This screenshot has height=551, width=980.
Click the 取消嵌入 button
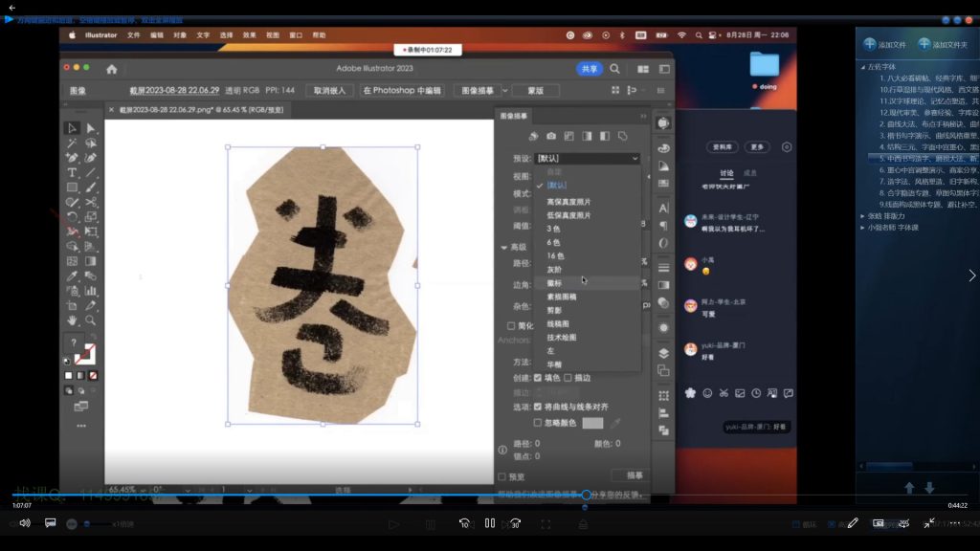coord(329,90)
